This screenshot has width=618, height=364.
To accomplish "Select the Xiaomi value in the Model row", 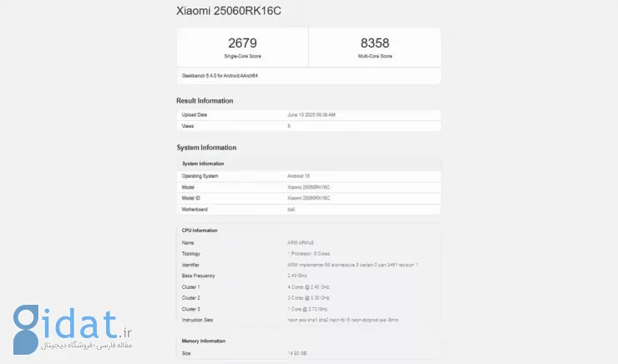I will pyautogui.click(x=309, y=188).
